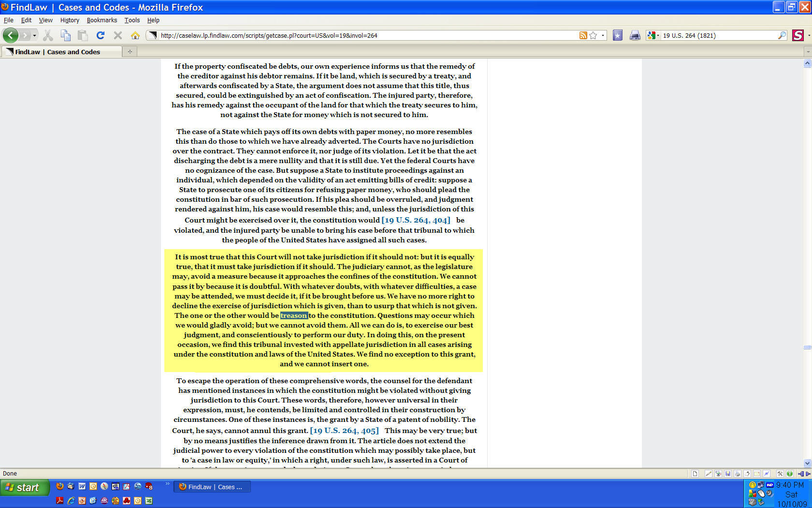Open the View menu
Image resolution: width=812 pixels, height=508 pixels.
(45, 20)
